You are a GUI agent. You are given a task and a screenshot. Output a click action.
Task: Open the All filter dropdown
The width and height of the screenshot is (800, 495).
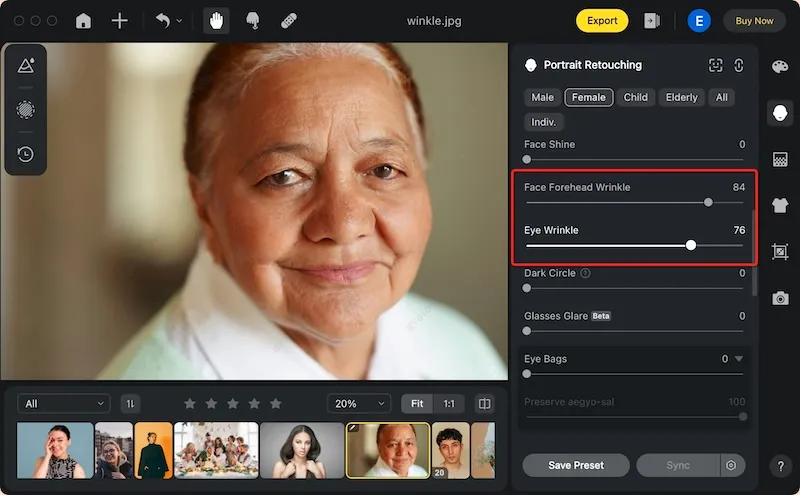coord(65,404)
